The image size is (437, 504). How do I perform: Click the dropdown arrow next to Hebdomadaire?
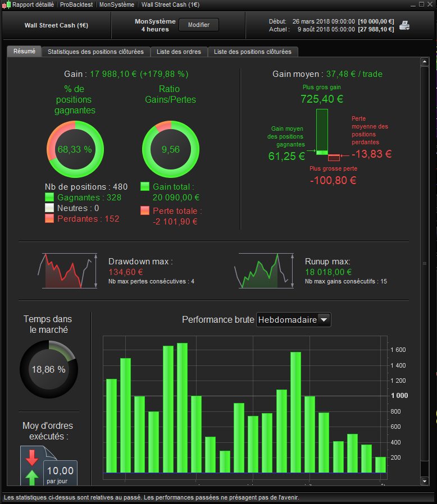[x=324, y=320]
